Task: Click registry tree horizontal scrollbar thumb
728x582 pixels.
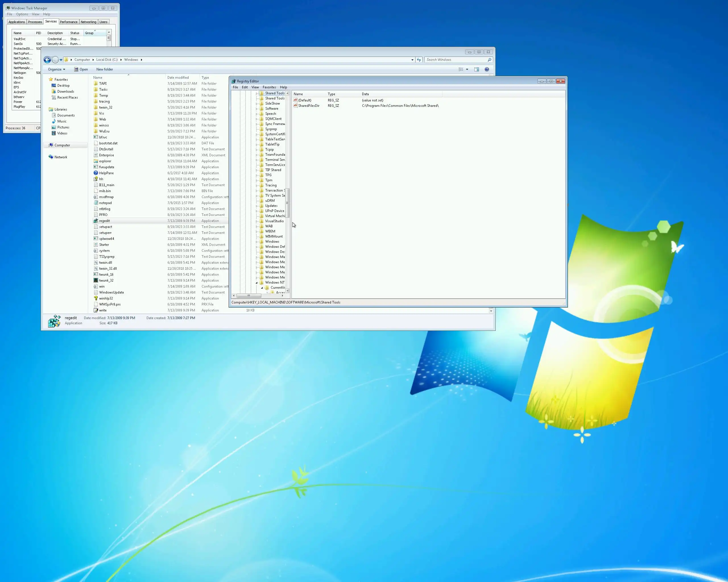Action: pos(249,296)
